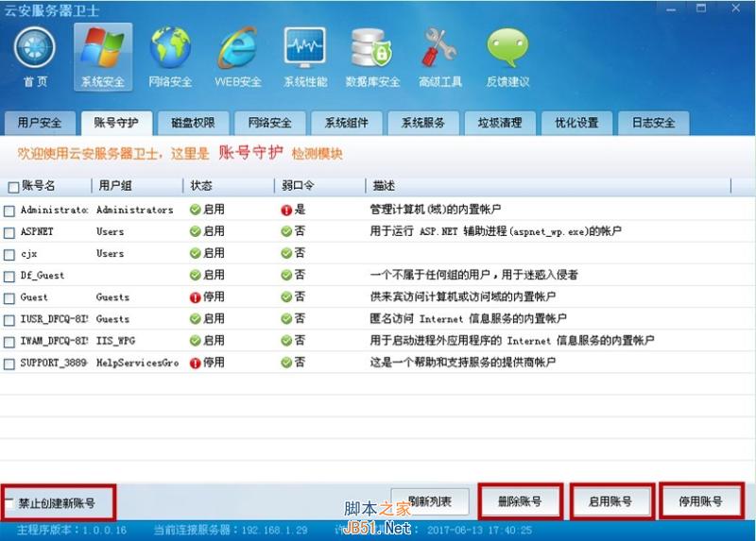Click the 停用账号 button

[700, 501]
